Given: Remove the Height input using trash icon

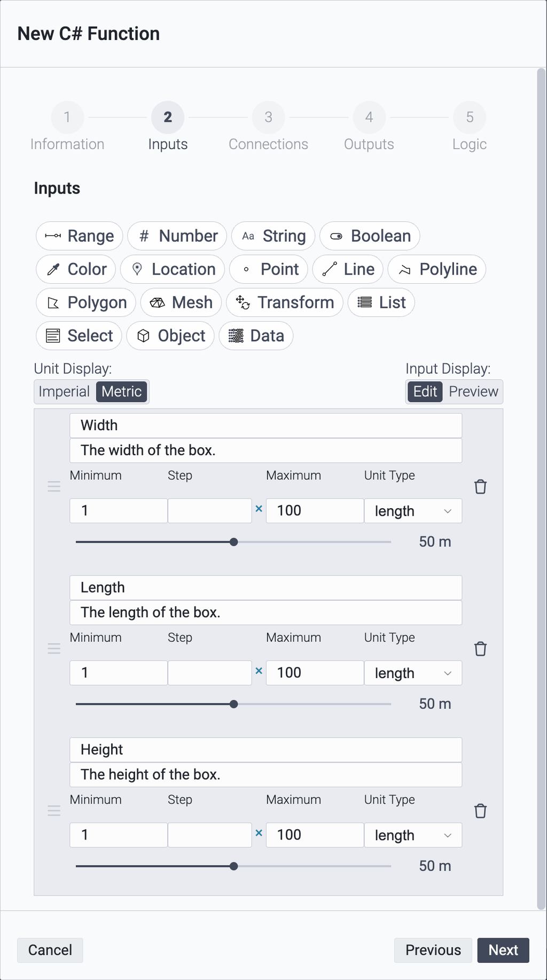Looking at the screenshot, I should pos(480,811).
